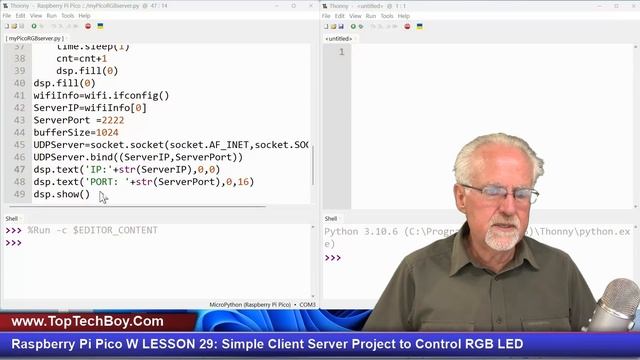The image size is (640, 360).
Task: Click line 49 dsp.show() code
Action: tap(62, 194)
